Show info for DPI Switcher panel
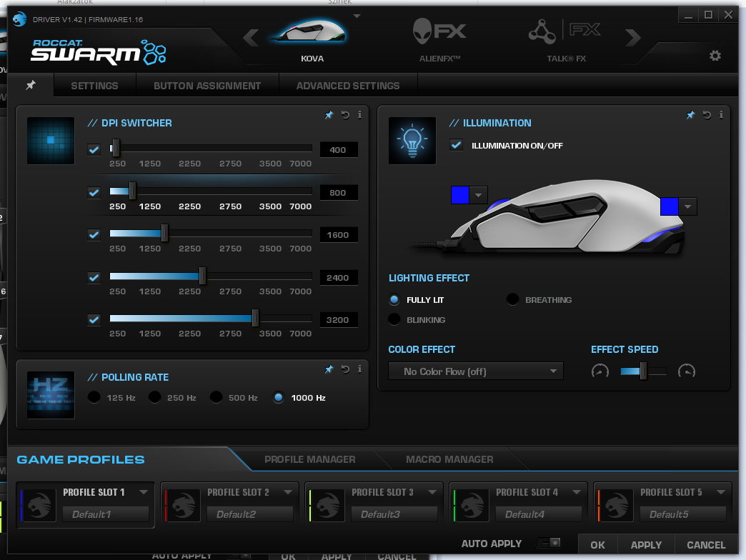 (359, 114)
